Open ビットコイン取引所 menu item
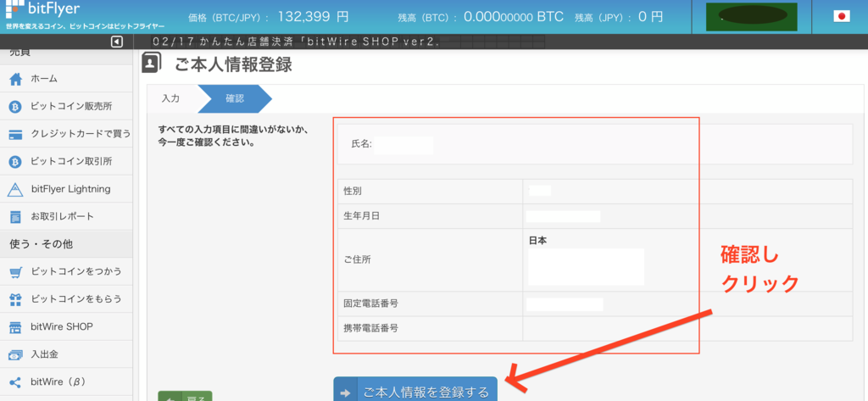This screenshot has height=401, width=868. tap(66, 162)
